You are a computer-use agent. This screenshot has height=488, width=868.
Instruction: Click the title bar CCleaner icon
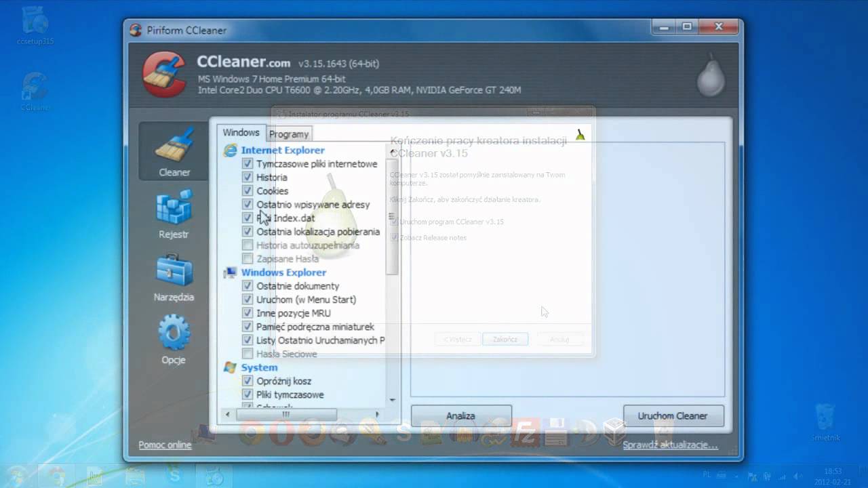tap(136, 30)
